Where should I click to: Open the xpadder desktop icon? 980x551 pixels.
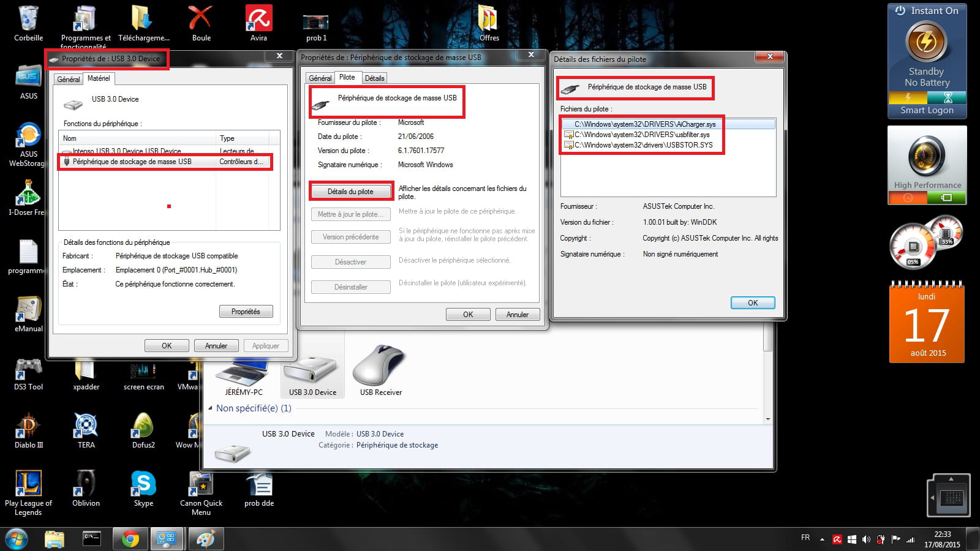pyautogui.click(x=86, y=375)
